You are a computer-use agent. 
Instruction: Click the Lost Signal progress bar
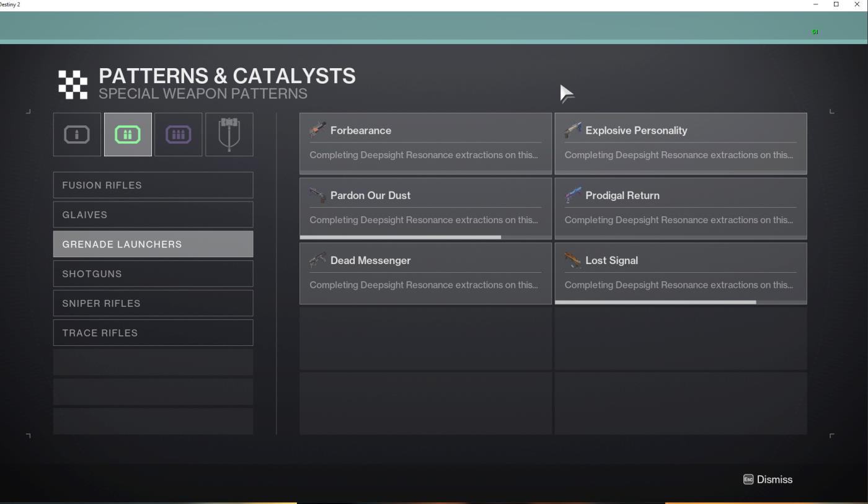point(681,302)
